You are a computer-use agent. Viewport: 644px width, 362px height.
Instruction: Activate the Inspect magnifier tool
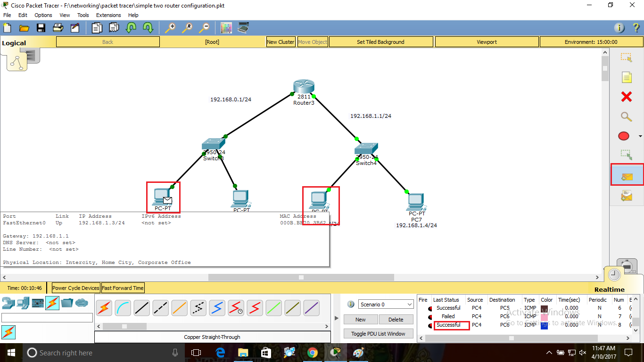click(626, 116)
